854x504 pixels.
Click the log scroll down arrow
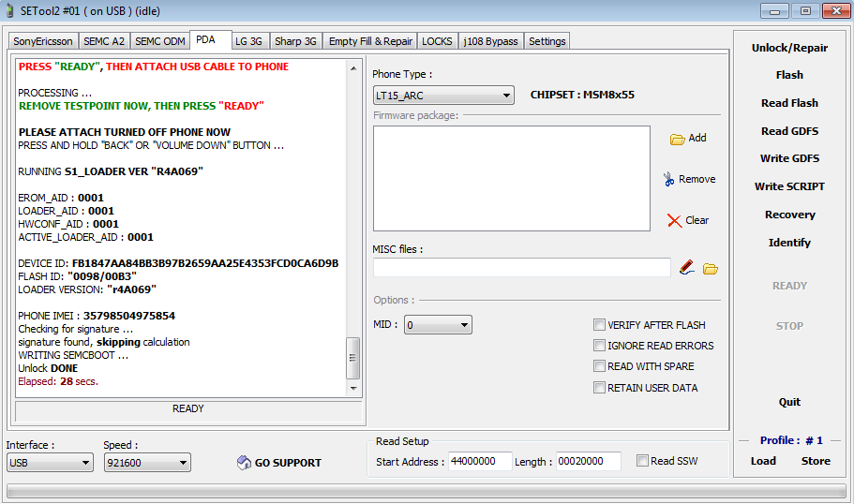click(x=353, y=388)
